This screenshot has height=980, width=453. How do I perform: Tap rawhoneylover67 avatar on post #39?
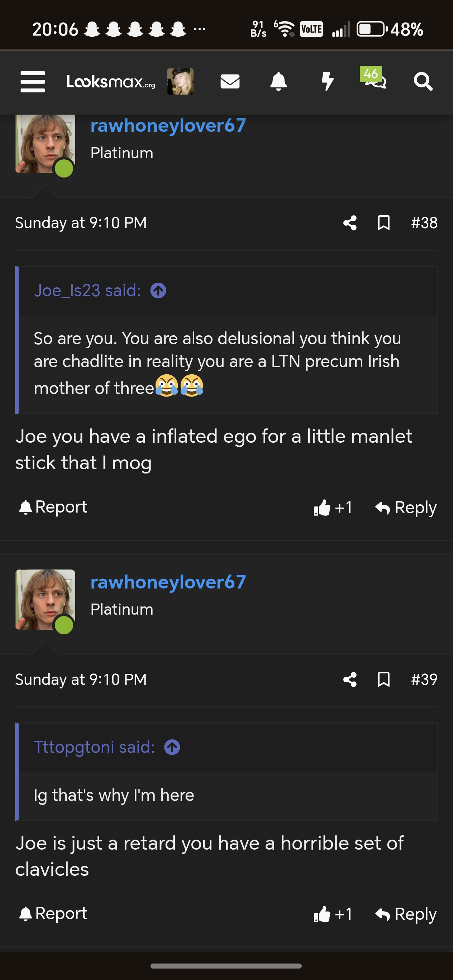click(x=45, y=600)
